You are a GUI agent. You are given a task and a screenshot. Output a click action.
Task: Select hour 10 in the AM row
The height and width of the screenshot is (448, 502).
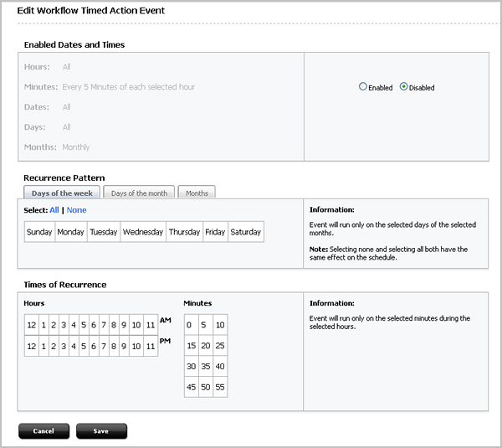point(136,325)
